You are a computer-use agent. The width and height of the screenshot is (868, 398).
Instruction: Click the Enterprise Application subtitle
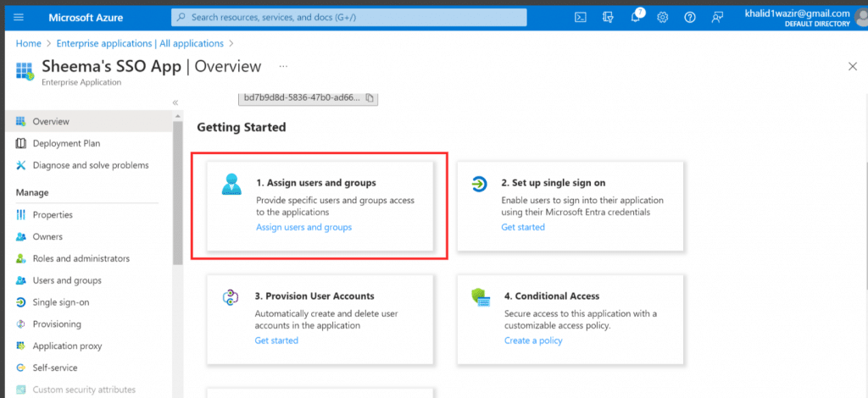81,82
